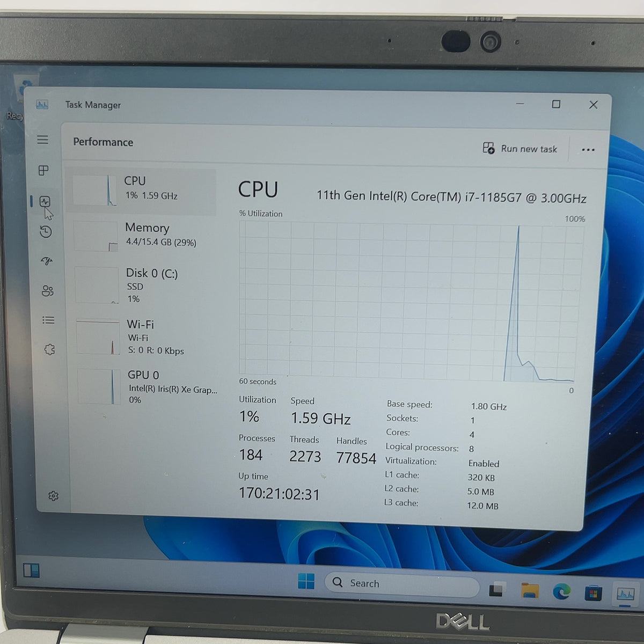
Task: Click the Threads count 2273
Action: point(305,456)
